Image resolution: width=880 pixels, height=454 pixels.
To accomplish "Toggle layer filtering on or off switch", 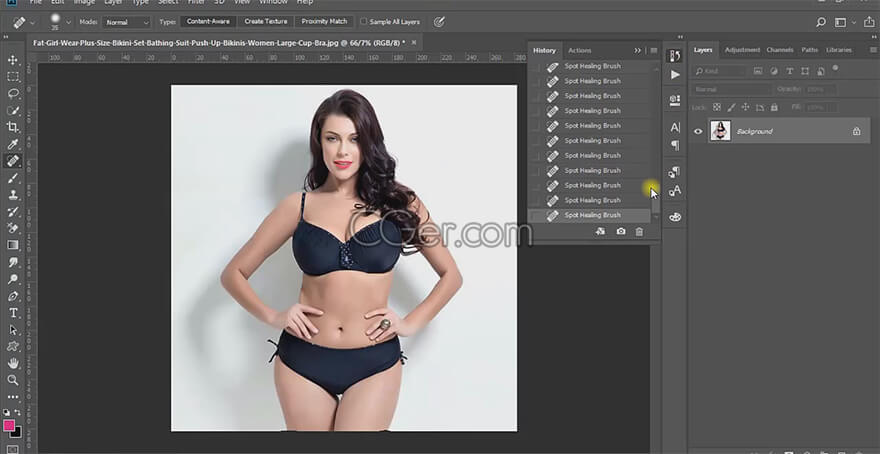I will pyautogui.click(x=835, y=68).
